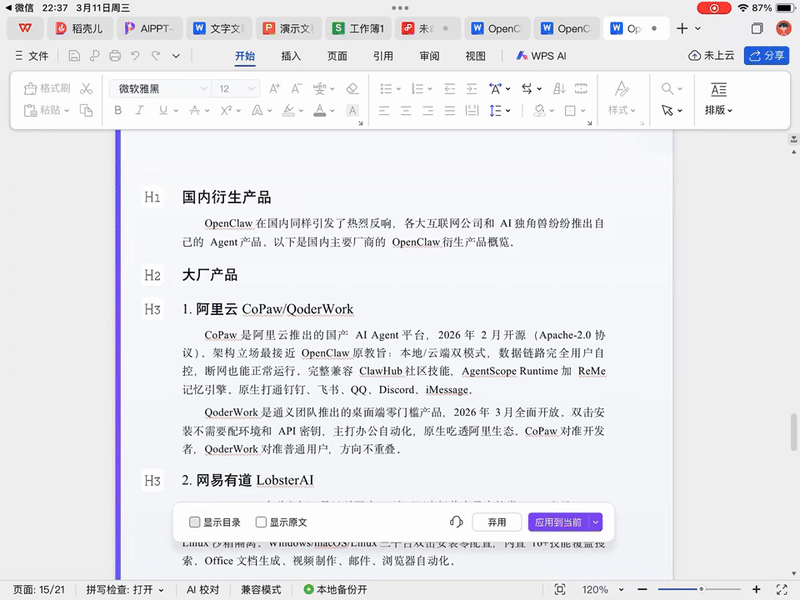Screen dimensions: 800x600
Task: Undo the last action
Action: tap(135, 56)
